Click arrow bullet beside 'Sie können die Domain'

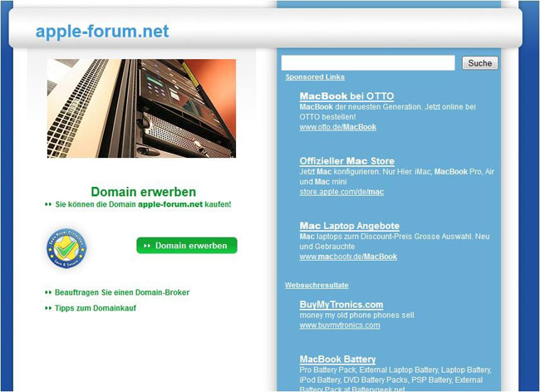[48, 204]
